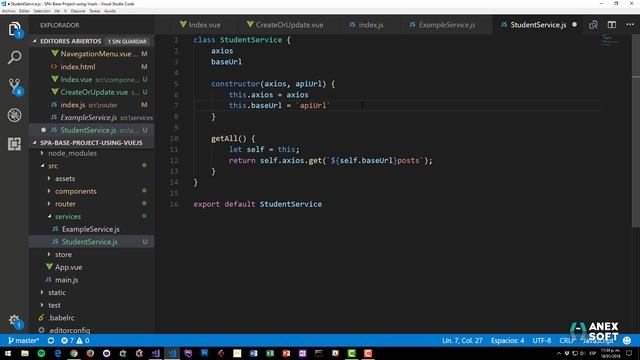This screenshot has width=640, height=360.
Task: Change indentation via Espacios: 4
Action: tap(507, 340)
